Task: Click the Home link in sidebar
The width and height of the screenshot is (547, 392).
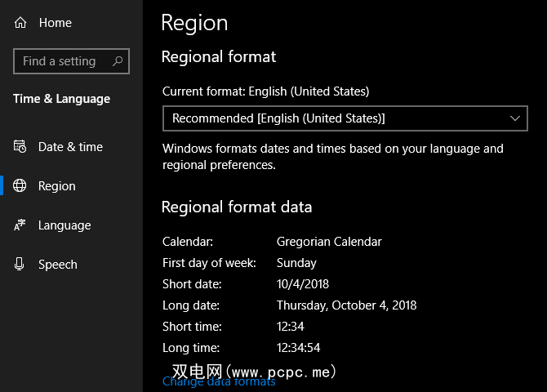Action: point(55,23)
